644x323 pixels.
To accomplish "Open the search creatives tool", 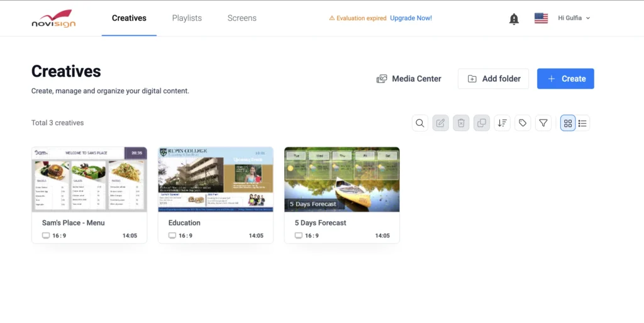I will coord(419,123).
